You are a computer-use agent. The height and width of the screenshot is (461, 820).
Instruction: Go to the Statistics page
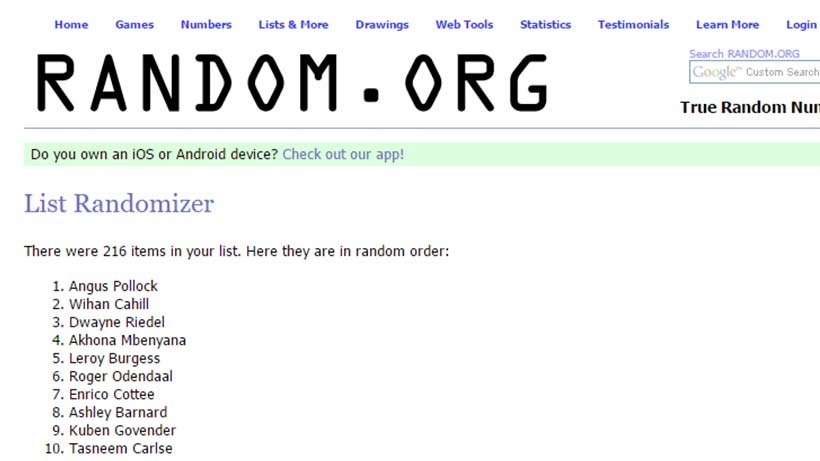click(545, 25)
